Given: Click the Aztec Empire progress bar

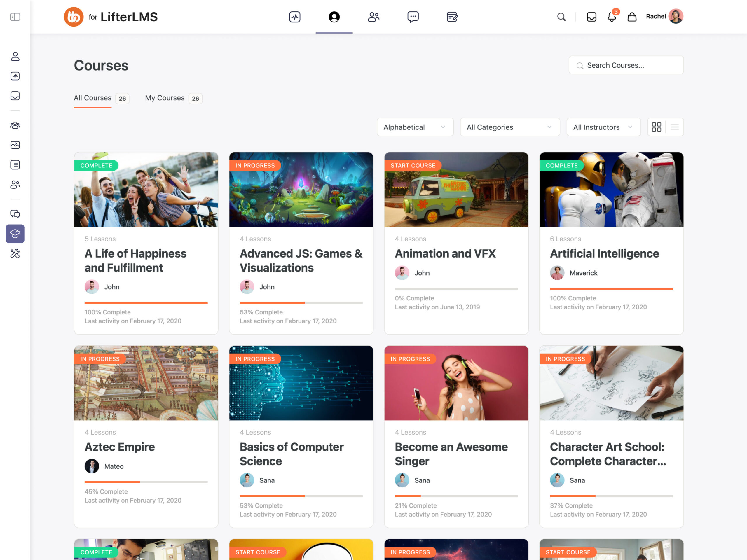Looking at the screenshot, I should pyautogui.click(x=146, y=482).
